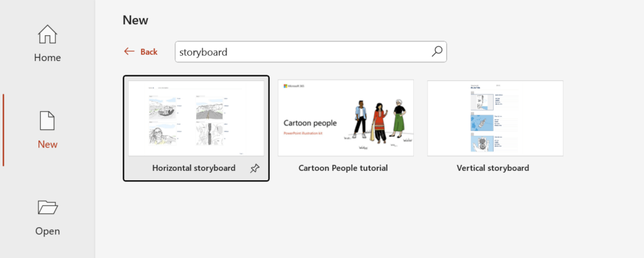Click the Home house icon in sidebar
The width and height of the screenshot is (644, 258).
click(48, 34)
